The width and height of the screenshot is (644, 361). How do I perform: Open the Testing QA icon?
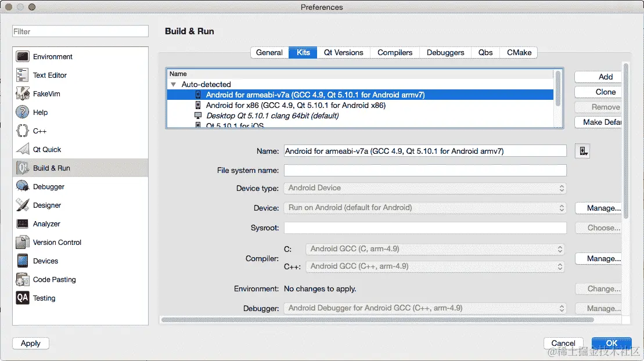click(x=22, y=298)
